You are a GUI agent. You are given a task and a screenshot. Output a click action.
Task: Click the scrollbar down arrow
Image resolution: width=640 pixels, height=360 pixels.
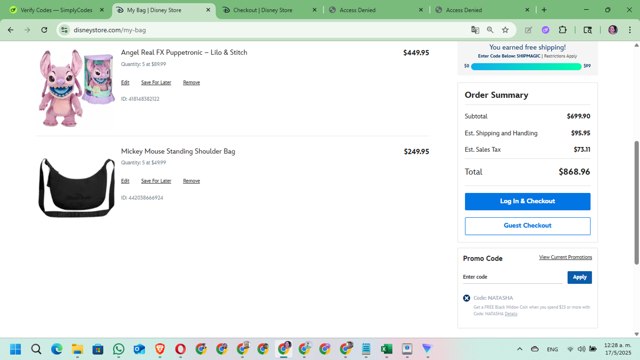point(636,334)
